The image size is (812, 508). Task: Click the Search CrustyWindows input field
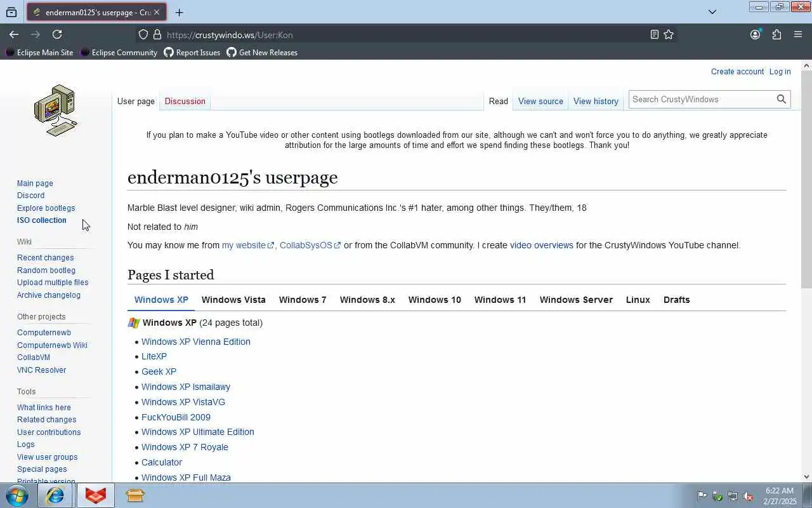(x=701, y=99)
